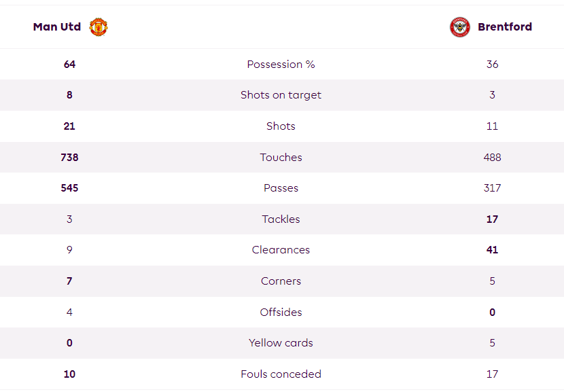Click the Touches stat label
Screen dimensions: 564x392
(x=281, y=158)
